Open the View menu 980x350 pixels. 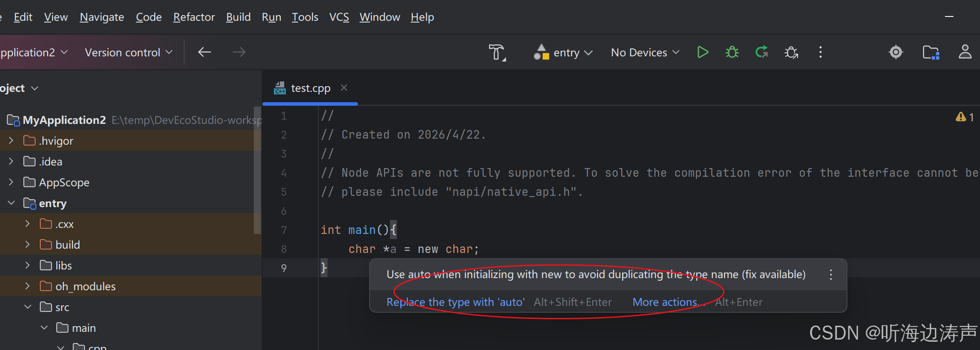56,17
